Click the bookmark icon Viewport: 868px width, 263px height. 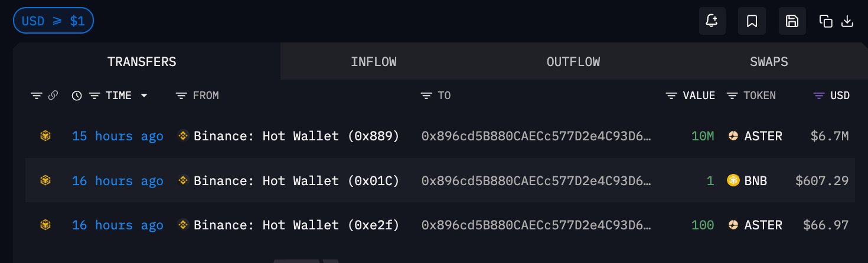click(x=752, y=21)
